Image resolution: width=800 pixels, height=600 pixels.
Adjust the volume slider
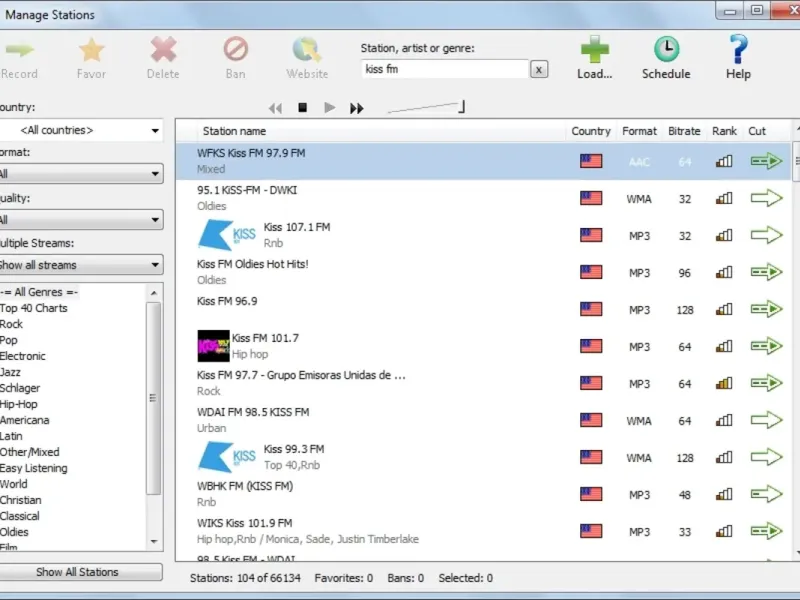coord(426,107)
